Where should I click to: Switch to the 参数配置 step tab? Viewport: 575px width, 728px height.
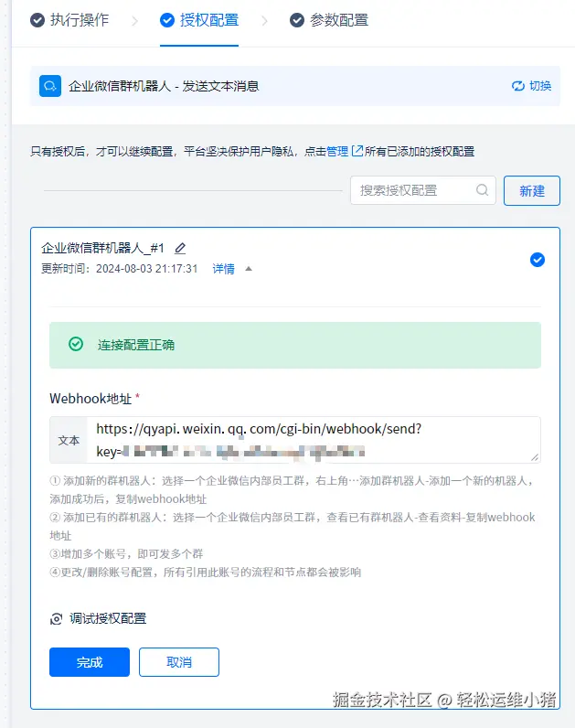pyautogui.click(x=329, y=20)
